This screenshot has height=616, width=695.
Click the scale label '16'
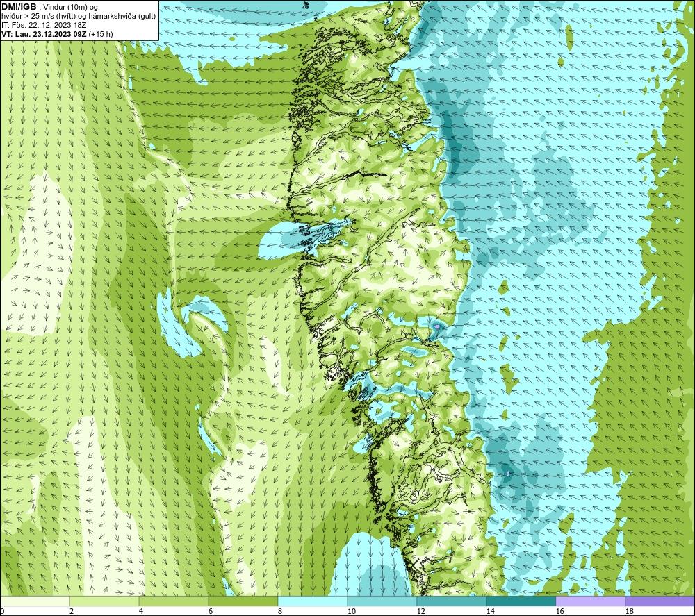[559, 612]
